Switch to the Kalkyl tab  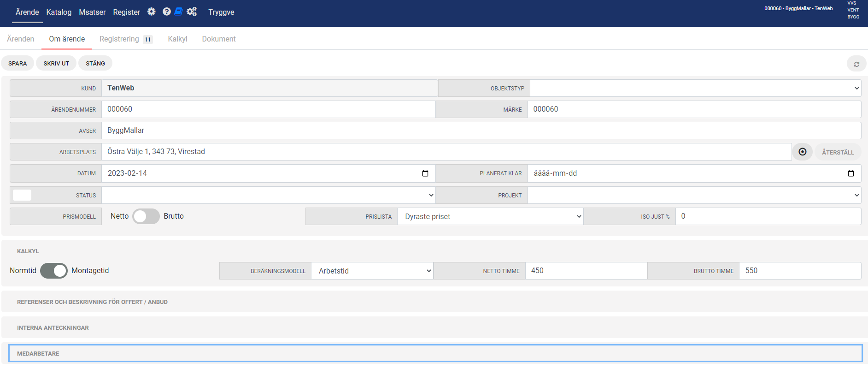click(177, 39)
